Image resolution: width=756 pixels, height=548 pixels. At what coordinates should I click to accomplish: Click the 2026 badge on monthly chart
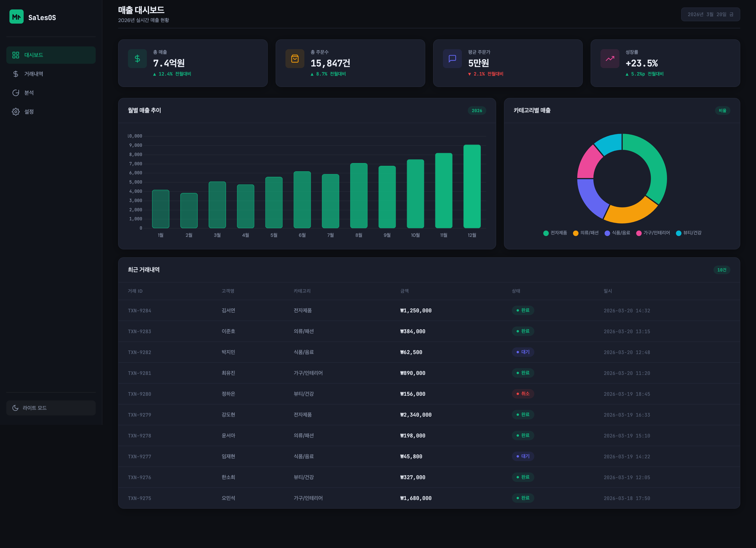coord(477,111)
